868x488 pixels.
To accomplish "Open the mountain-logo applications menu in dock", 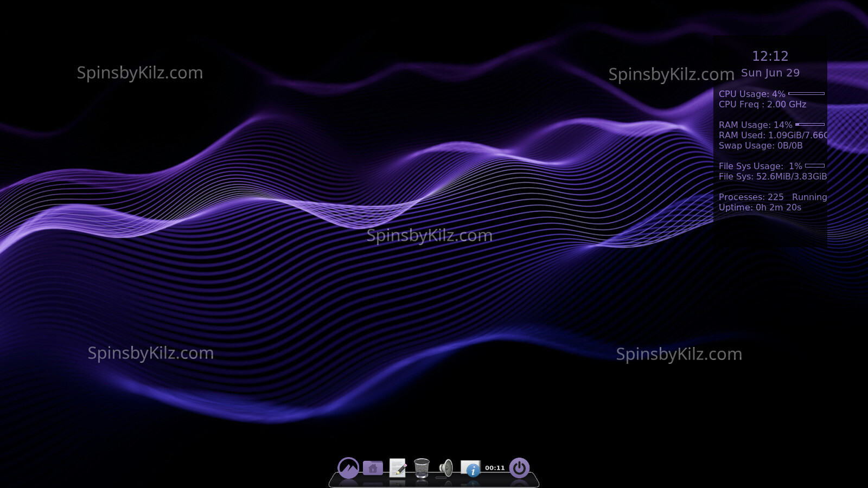I will coord(348,467).
